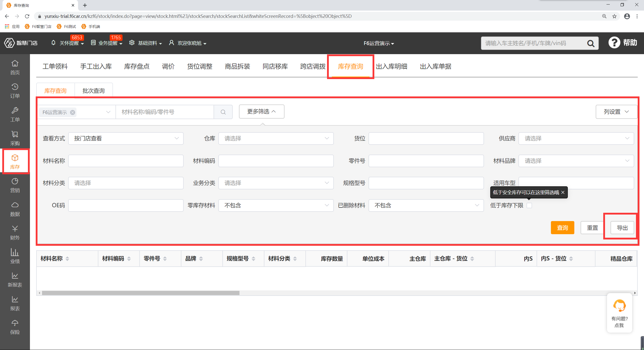The width and height of the screenshot is (644, 350).
Task: Open the 首页 home sidebar icon
Action: tap(15, 67)
